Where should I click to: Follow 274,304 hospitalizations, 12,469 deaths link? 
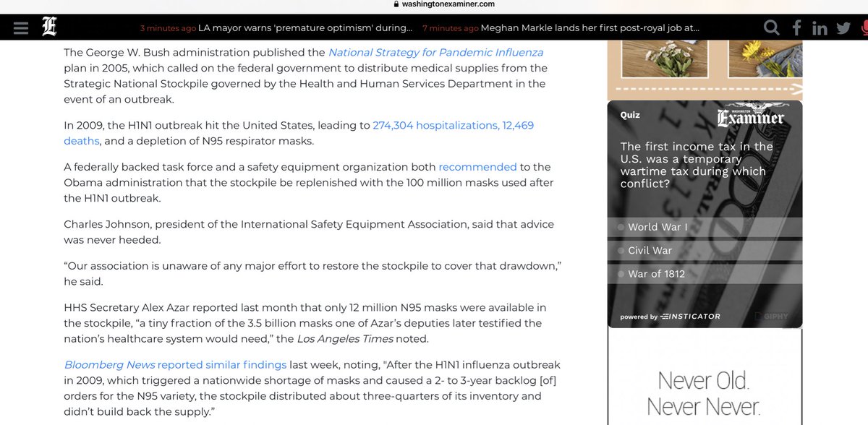[x=299, y=133]
